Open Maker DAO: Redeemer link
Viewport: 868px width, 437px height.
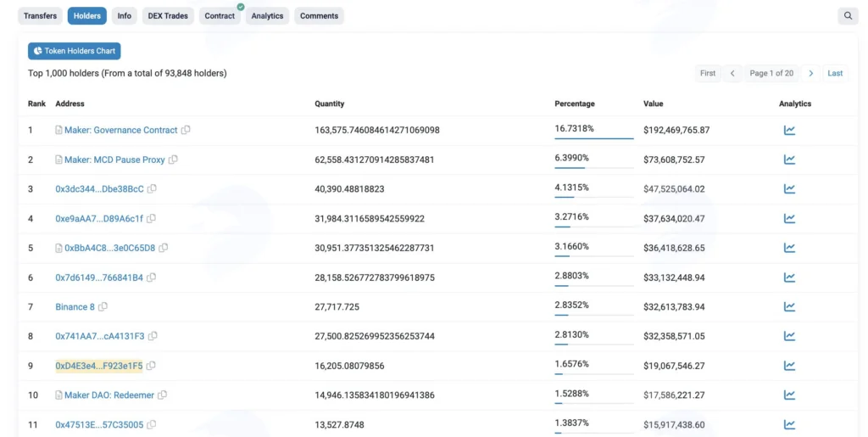coord(109,395)
